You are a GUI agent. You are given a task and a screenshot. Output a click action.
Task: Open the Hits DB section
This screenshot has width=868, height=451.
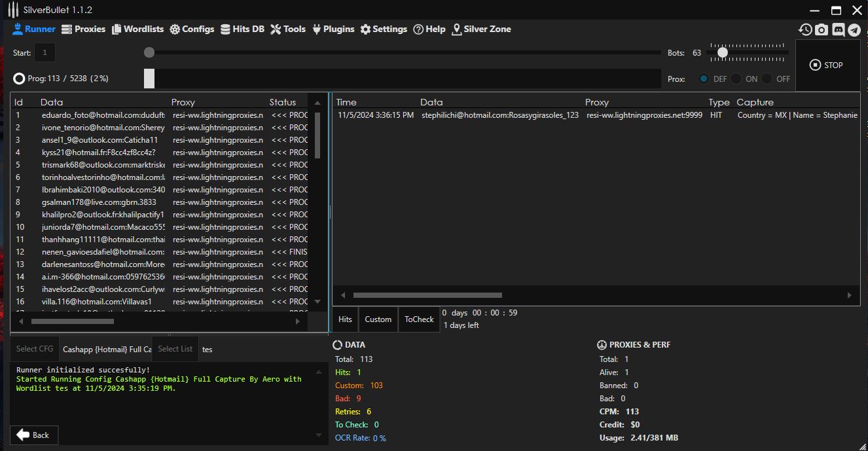click(242, 29)
